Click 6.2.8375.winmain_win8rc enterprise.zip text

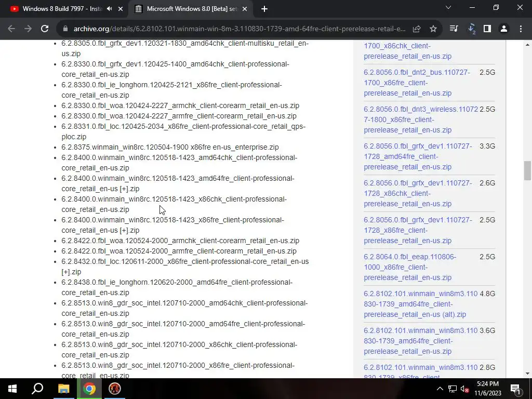[x=170, y=147]
